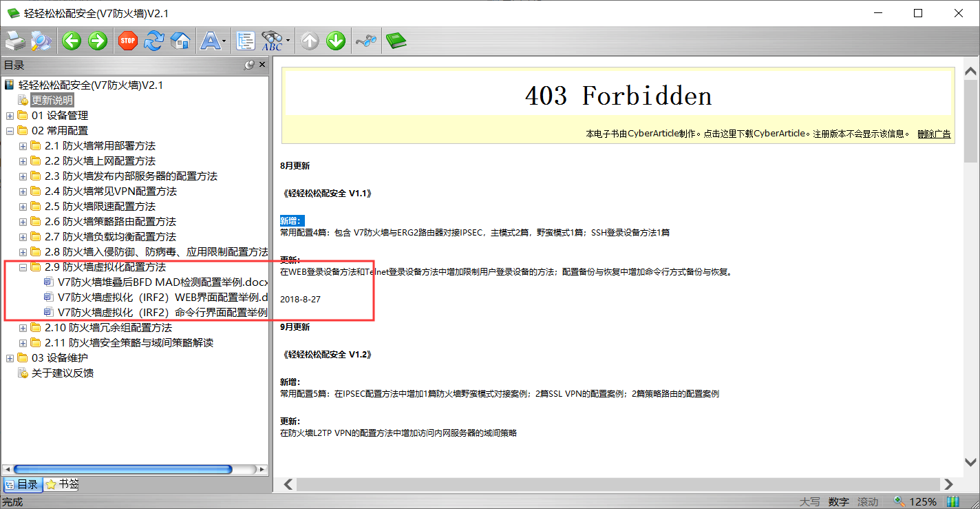Click the zoom magnifier icon in status bar
The width and height of the screenshot is (980, 509).
(x=899, y=501)
